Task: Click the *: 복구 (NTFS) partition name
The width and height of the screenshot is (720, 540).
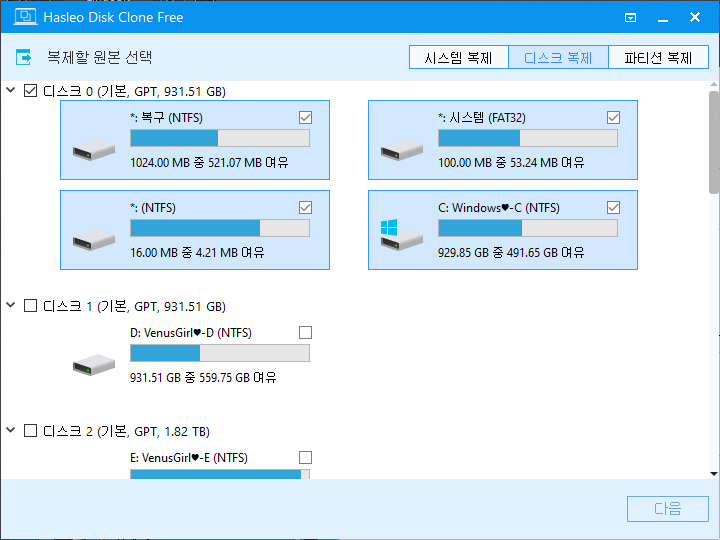Action: tap(166, 118)
